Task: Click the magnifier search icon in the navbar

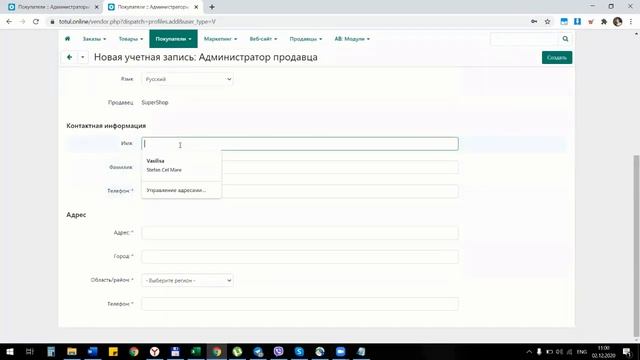Action: (565, 39)
